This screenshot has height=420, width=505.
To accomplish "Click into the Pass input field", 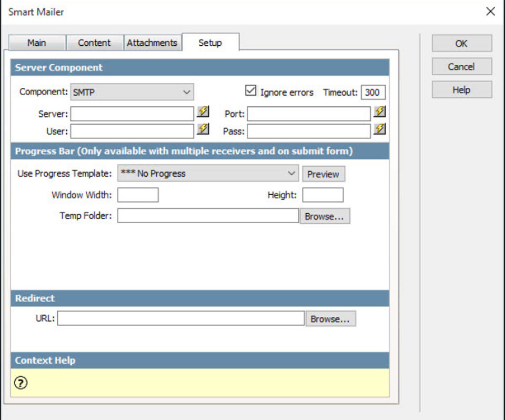I will (309, 131).
